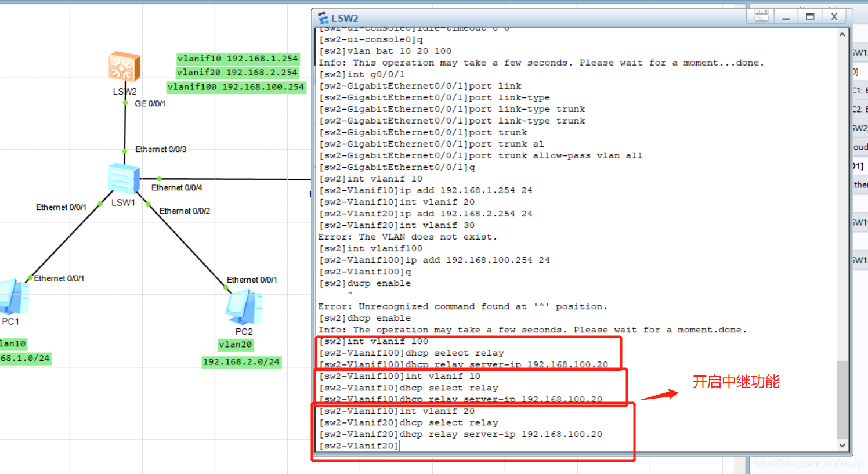Viewport: 868px width, 474px height.
Task: Select the 'vlanif100 192.168.100.254' label
Action: coord(236,87)
